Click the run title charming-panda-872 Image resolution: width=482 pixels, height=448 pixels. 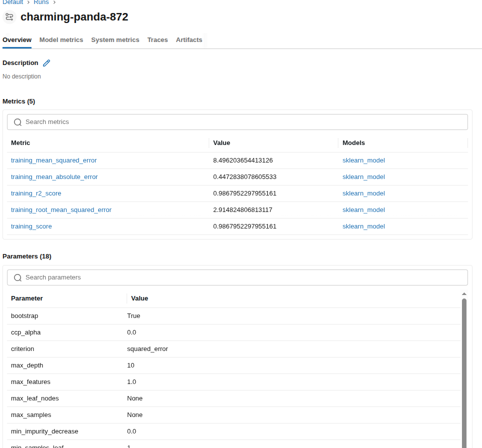tap(75, 17)
